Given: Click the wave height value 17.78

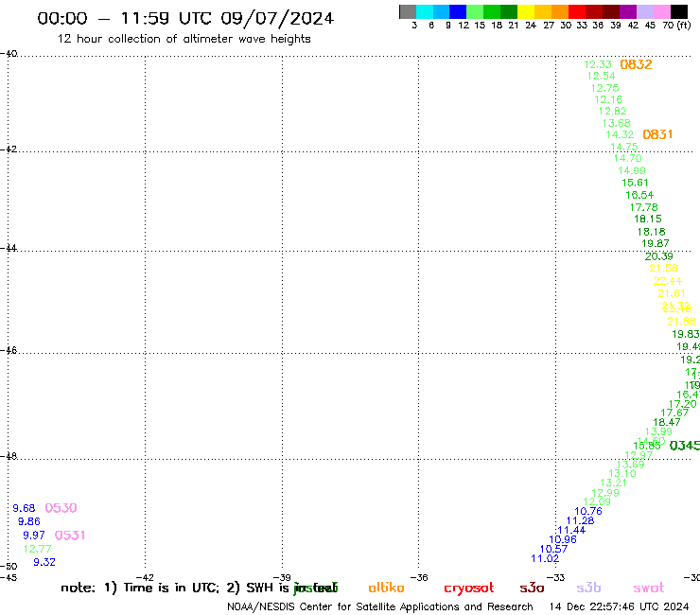Looking at the screenshot, I should pos(644,207).
